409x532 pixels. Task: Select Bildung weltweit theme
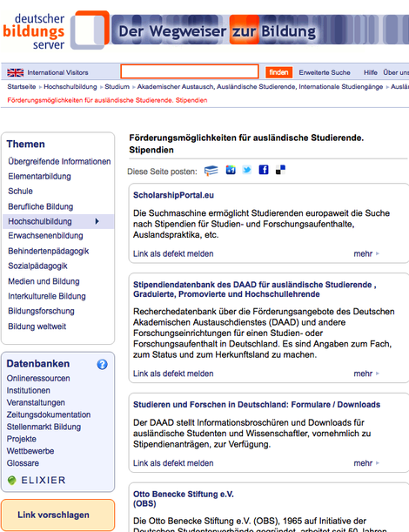[x=37, y=327]
